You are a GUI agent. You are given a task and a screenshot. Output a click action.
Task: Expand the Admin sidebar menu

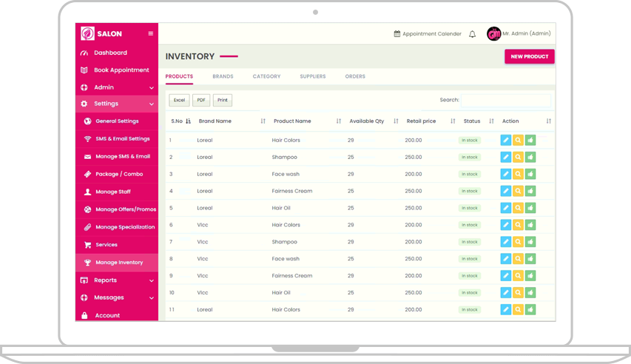coord(152,87)
